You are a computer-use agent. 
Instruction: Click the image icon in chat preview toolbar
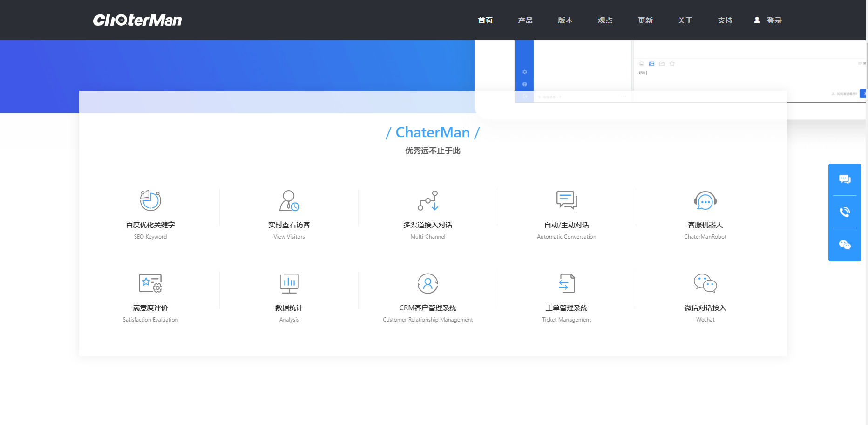[651, 64]
